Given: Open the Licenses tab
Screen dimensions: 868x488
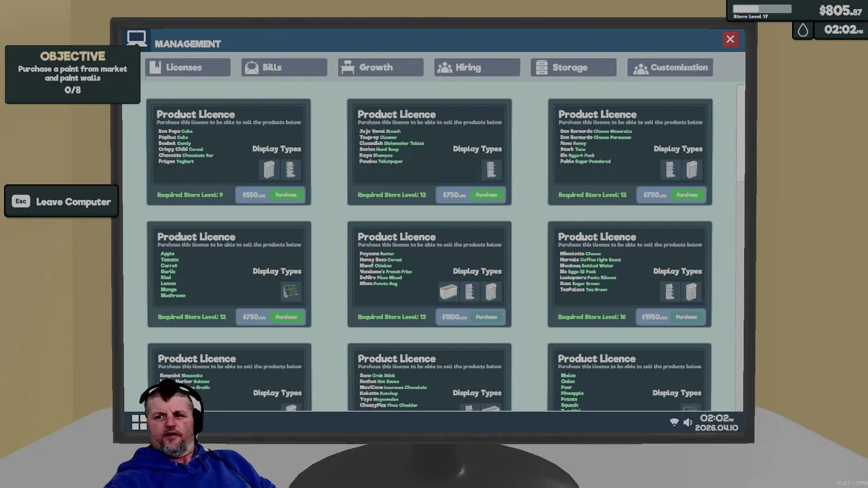Looking at the screenshot, I should [187, 67].
